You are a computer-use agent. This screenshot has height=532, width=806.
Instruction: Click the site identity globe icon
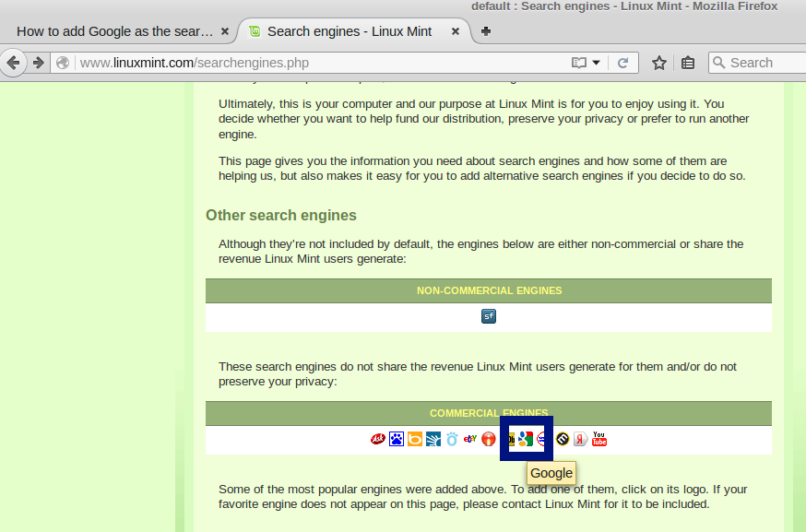click(63, 63)
